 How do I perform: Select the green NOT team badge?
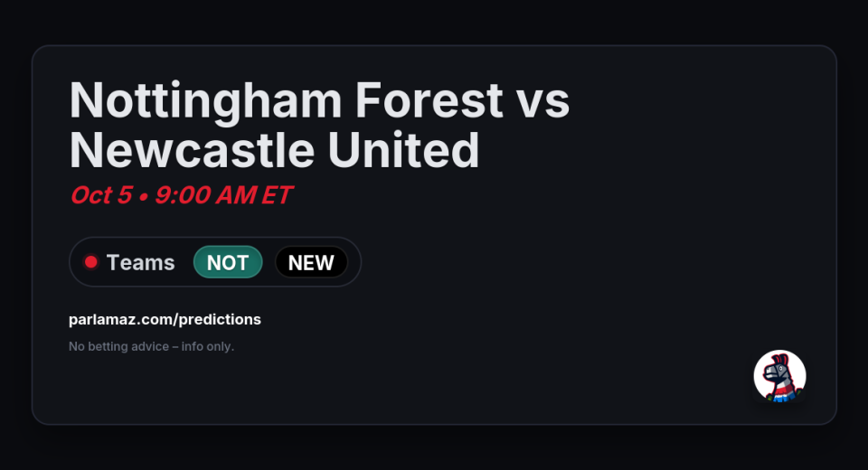228,262
